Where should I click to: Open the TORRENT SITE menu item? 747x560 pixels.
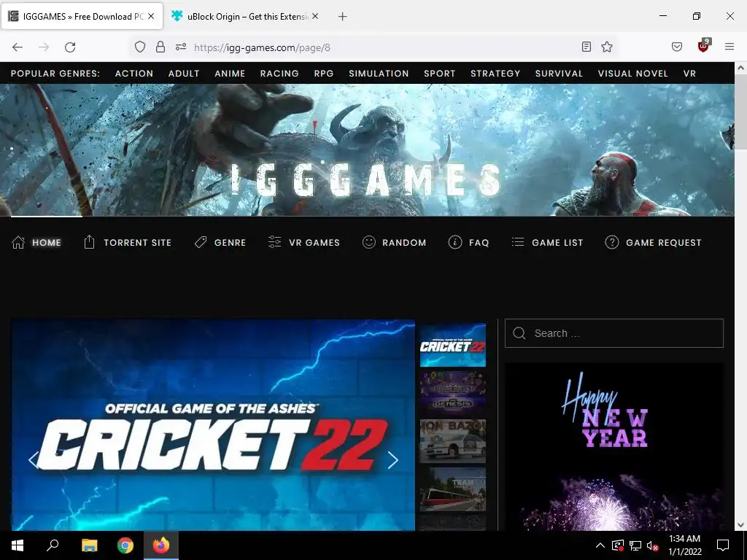[x=128, y=242]
